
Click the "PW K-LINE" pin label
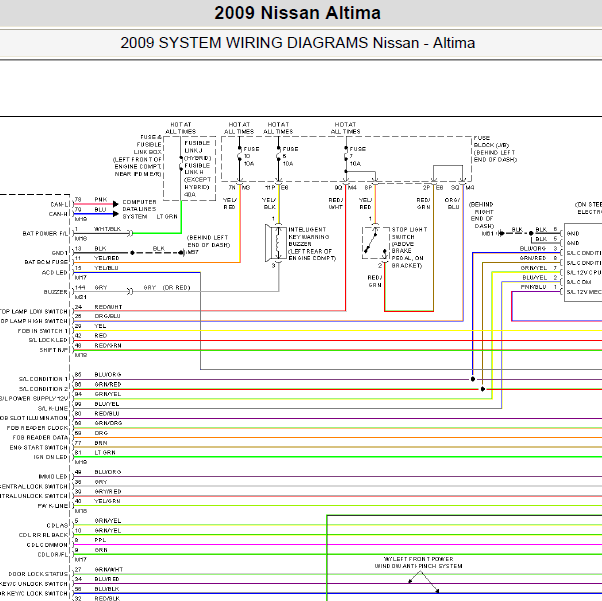coord(53,506)
